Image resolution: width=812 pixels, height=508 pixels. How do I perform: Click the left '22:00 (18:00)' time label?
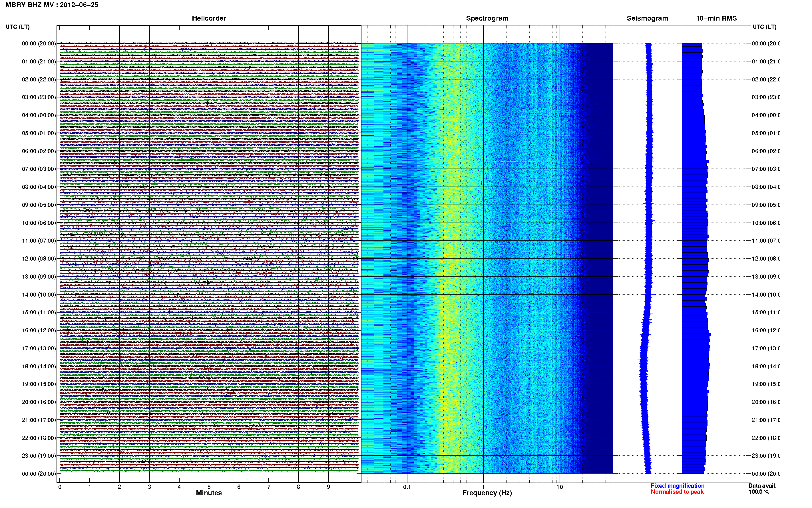[39, 438]
